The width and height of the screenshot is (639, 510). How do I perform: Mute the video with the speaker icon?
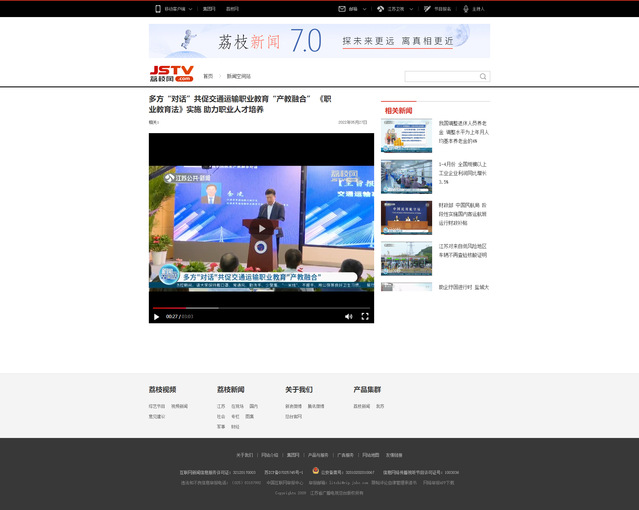(348, 316)
